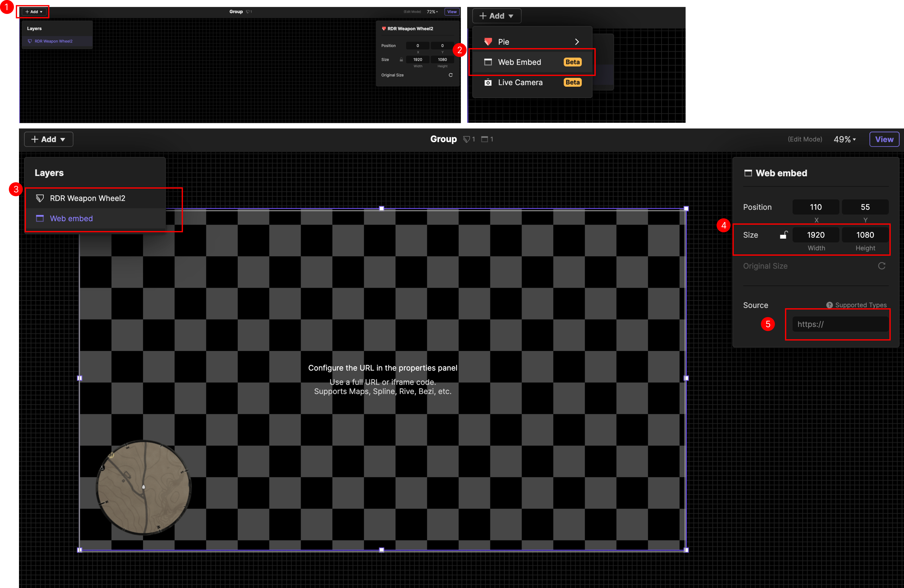Viewport: 904px width, 588px height.
Task: Edit Position Y field in RDR Weapon Wheel2 panel
Action: 442,46
